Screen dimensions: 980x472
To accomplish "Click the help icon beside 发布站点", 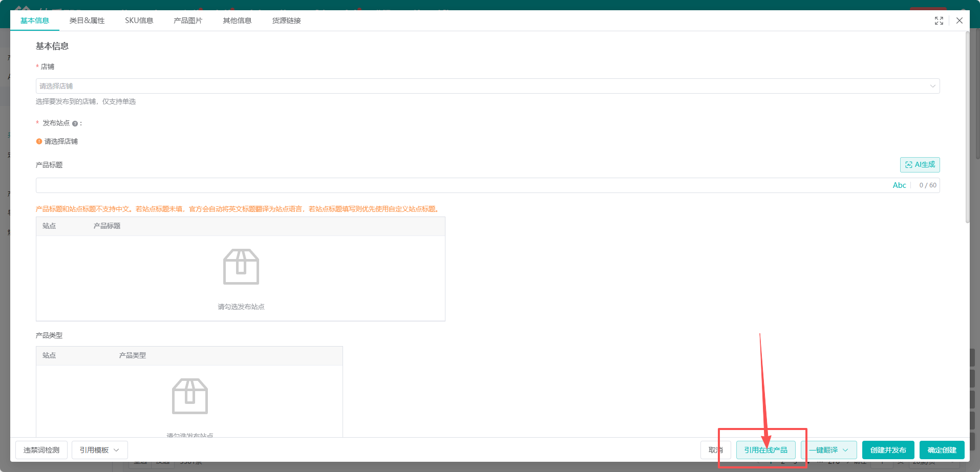I will click(x=75, y=123).
